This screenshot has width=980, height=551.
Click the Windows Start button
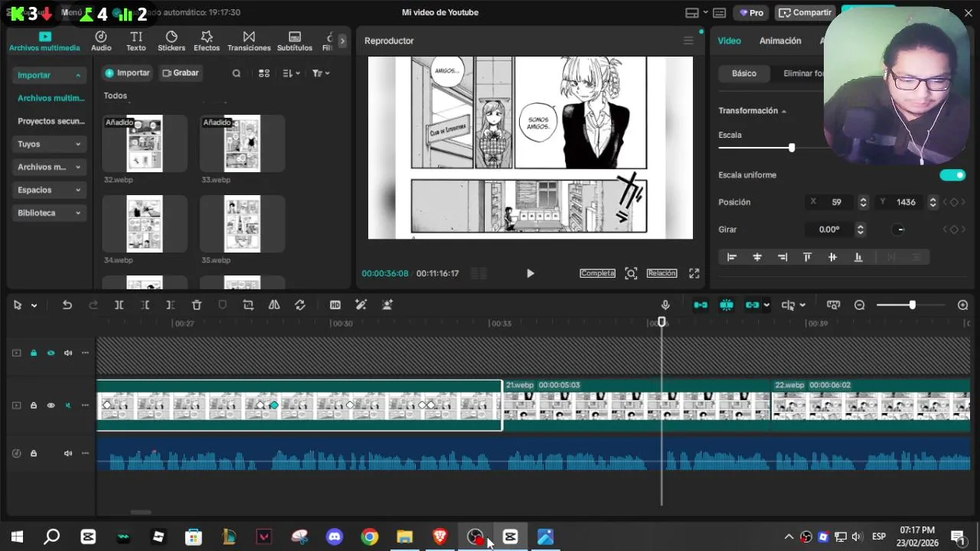coord(17,536)
